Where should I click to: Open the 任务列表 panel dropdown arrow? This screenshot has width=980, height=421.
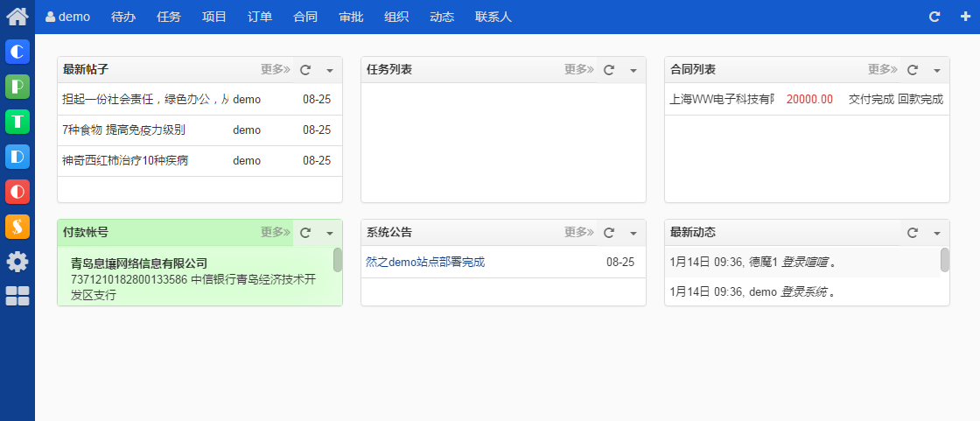633,70
